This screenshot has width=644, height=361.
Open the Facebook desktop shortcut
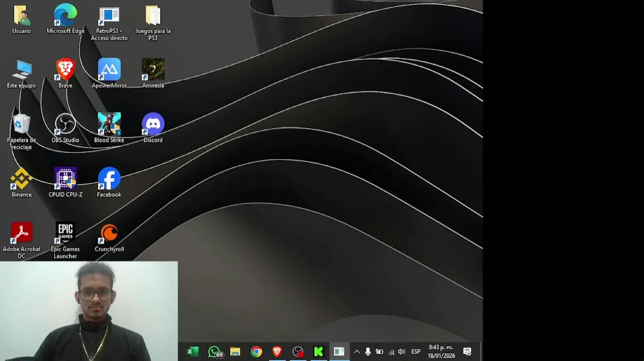coord(109,183)
